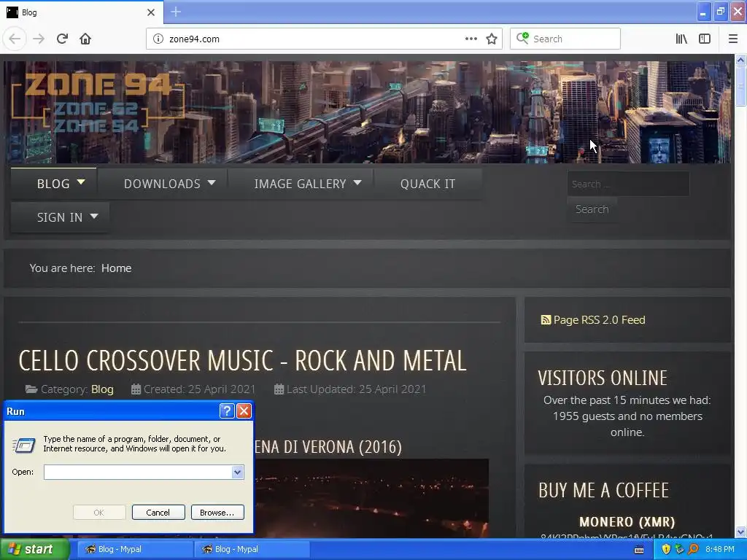Screen dimensions: 747x560
Task: Click the taskbar clock showing 8:48 PM
Action: (x=720, y=550)
